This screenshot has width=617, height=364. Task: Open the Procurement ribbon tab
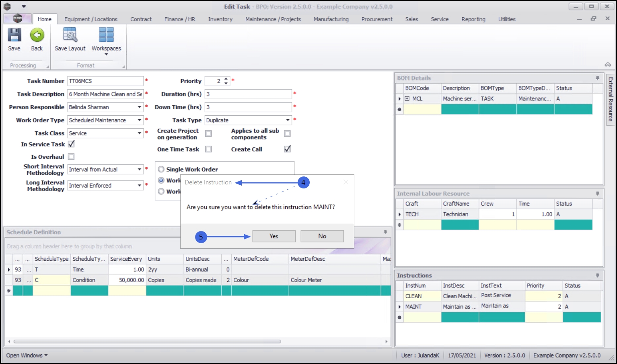tap(377, 19)
